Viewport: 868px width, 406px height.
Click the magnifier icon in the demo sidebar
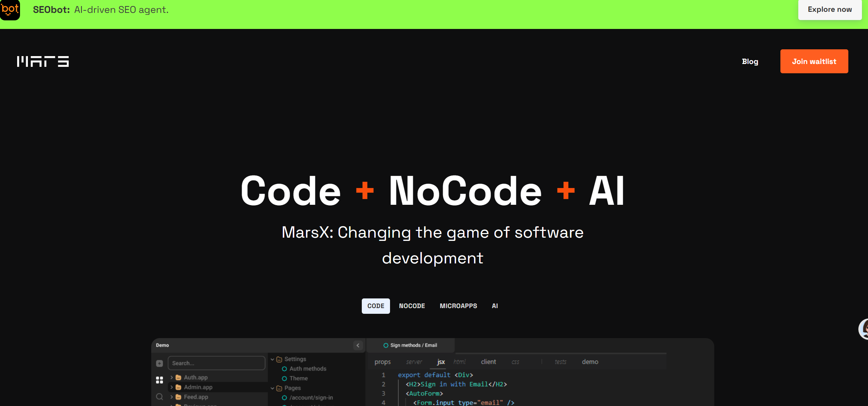coord(159,397)
